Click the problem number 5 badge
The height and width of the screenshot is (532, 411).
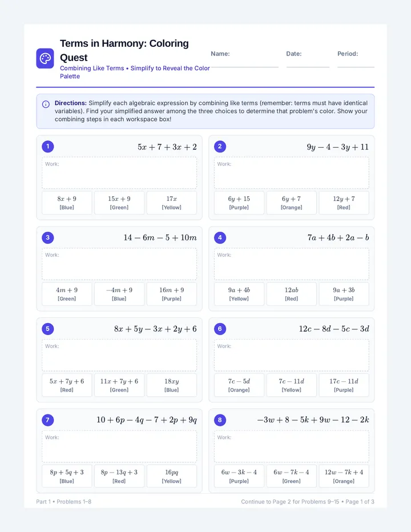[48, 329]
